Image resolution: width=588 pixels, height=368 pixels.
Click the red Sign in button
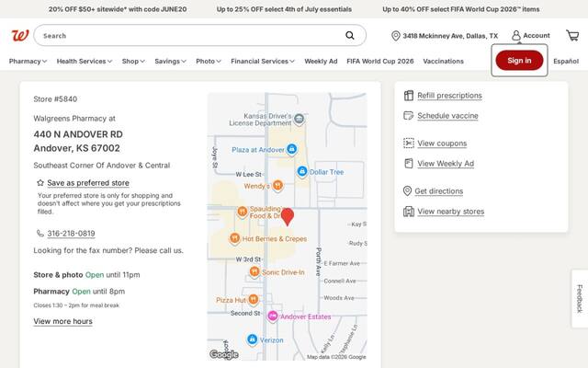pos(519,61)
